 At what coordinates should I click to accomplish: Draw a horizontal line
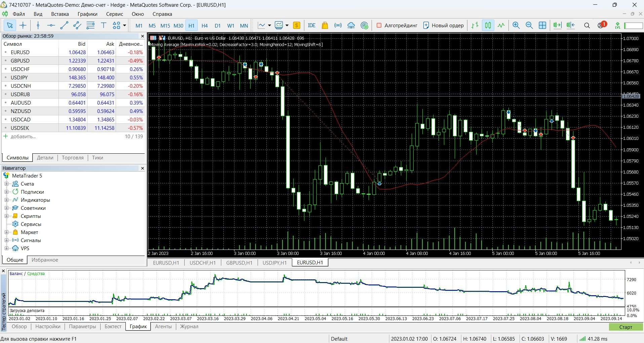click(x=51, y=25)
